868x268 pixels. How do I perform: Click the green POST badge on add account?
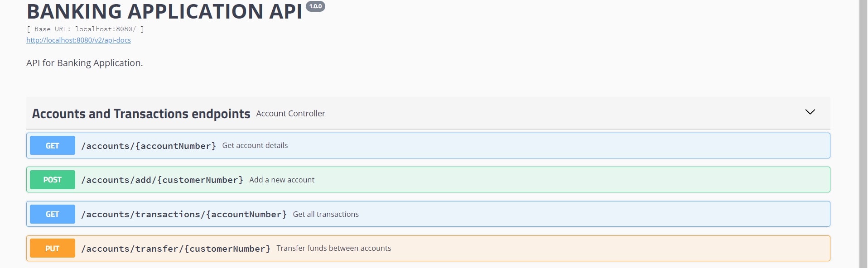(x=52, y=179)
